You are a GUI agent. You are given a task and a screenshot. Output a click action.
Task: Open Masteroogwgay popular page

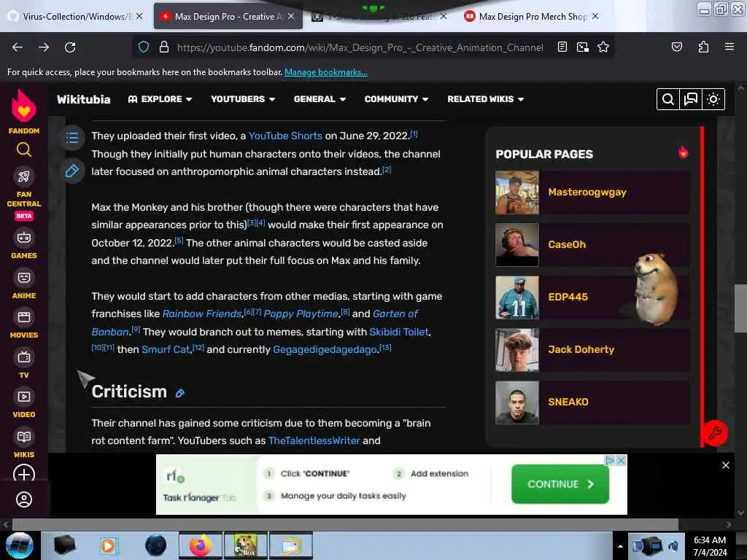[592, 192]
